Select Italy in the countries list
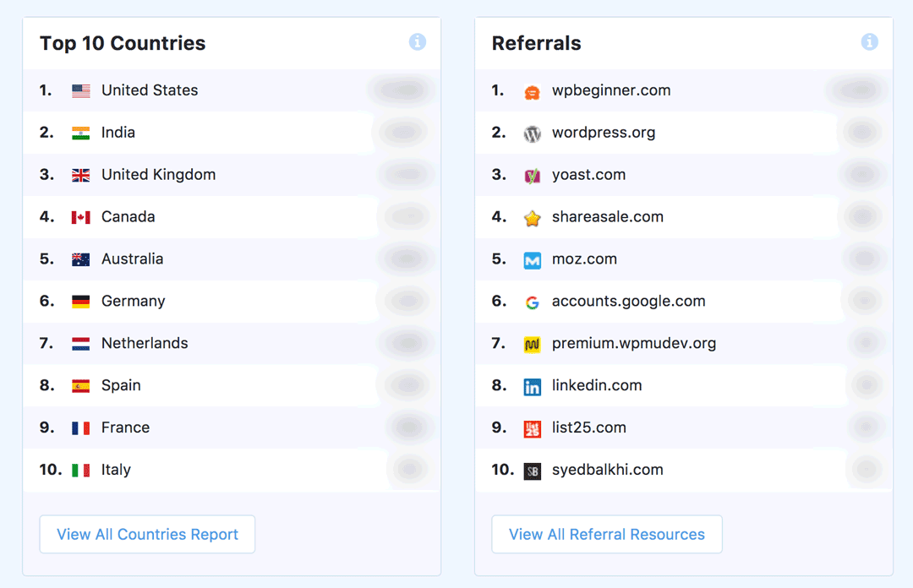913x588 pixels. pos(116,469)
